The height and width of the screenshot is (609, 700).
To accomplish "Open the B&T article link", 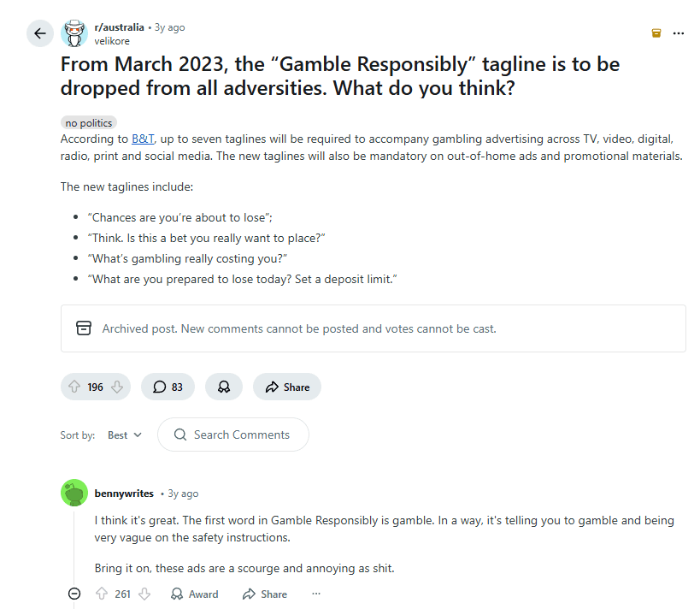I will pos(143,139).
